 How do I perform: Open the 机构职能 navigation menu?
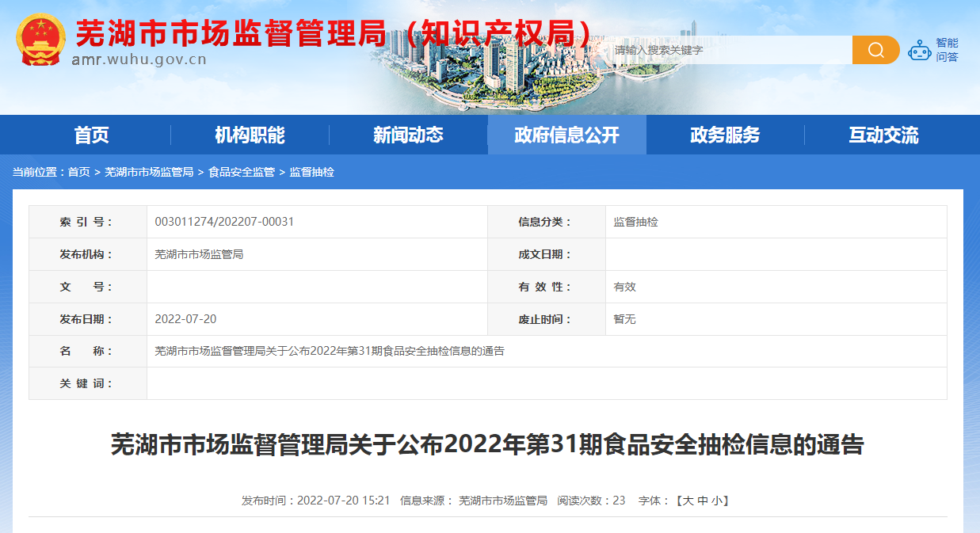250,135
